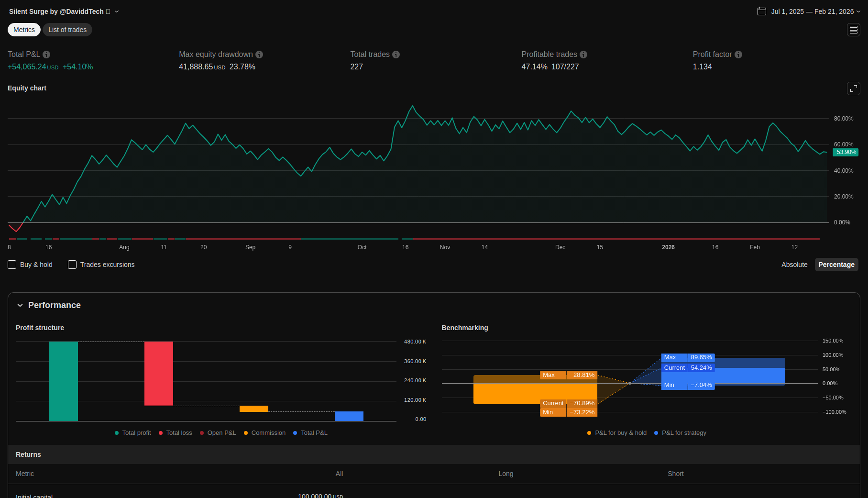Expand the equity chart to fullscreen
The height and width of the screenshot is (498, 868).
tap(853, 89)
